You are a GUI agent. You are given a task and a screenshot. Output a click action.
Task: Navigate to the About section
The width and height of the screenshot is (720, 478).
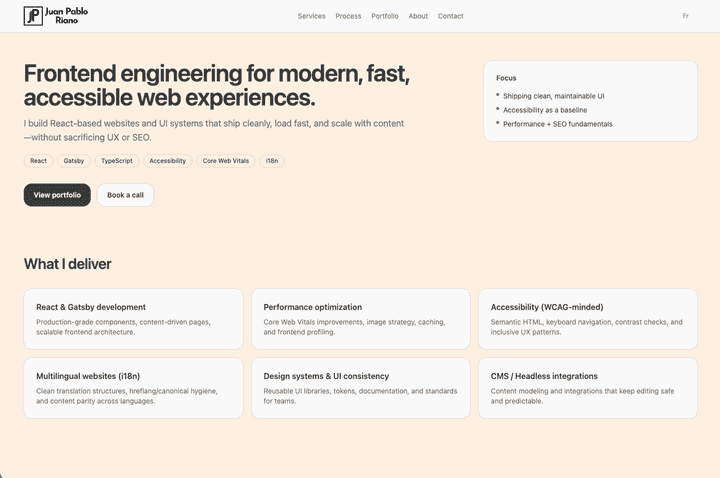(x=418, y=16)
